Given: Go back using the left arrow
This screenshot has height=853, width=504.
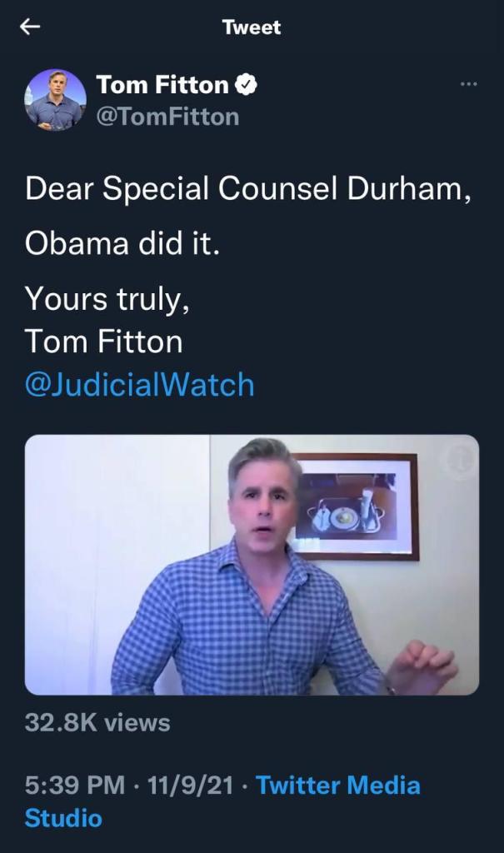Looking at the screenshot, I should tap(30, 27).
